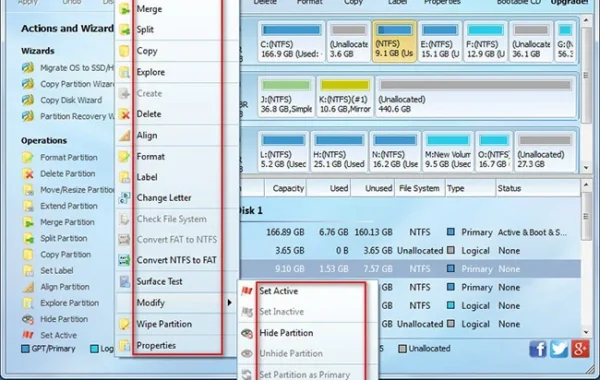Image resolution: width=600 pixels, height=380 pixels.
Task: Select the K:(NTFS) mirror volume block
Action: click(x=345, y=96)
